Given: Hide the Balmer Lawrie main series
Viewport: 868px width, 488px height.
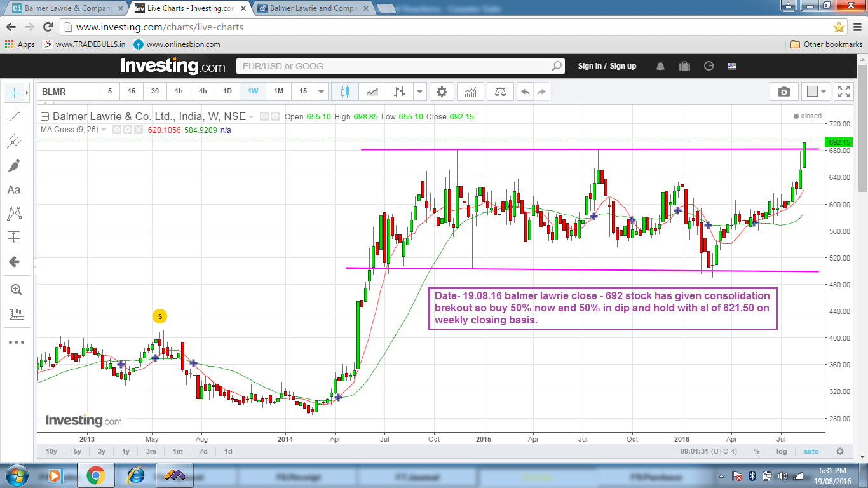Looking at the screenshot, I should coord(265,117).
